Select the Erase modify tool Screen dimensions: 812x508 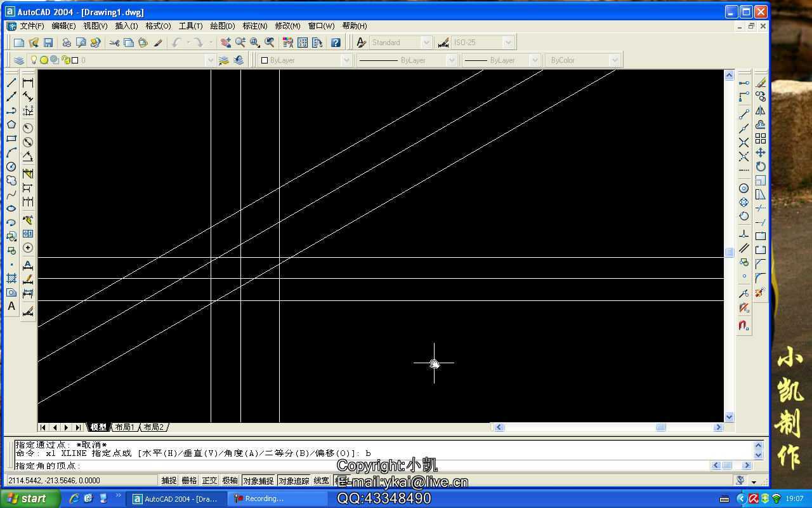tap(760, 83)
